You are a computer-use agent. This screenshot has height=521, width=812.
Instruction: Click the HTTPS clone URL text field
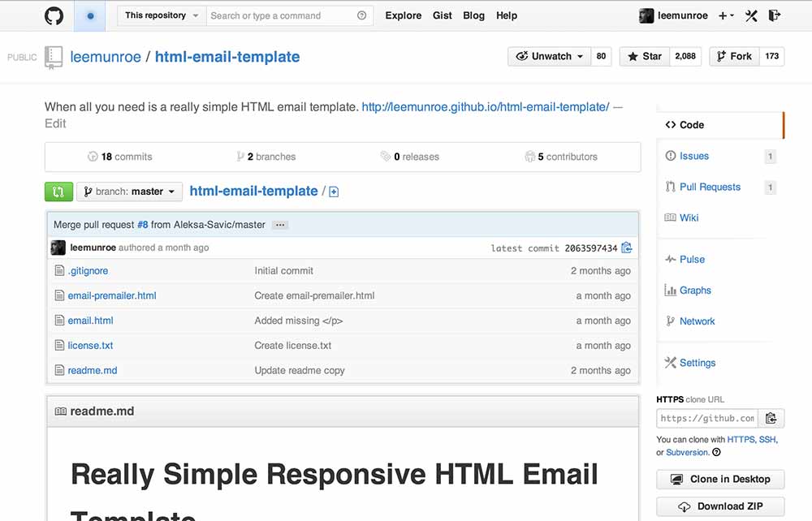pos(707,418)
